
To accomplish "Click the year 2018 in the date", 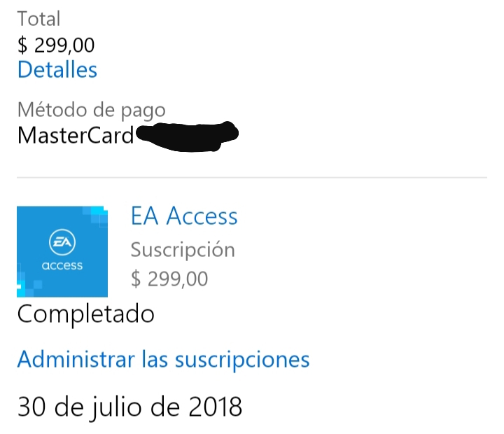I will click(215, 407).
